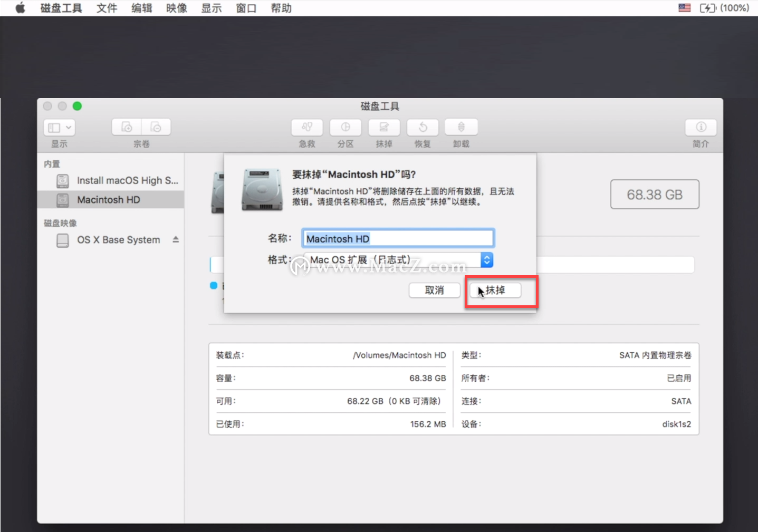Click the add volume toolbar icon
The width and height of the screenshot is (758, 532).
[x=127, y=127]
